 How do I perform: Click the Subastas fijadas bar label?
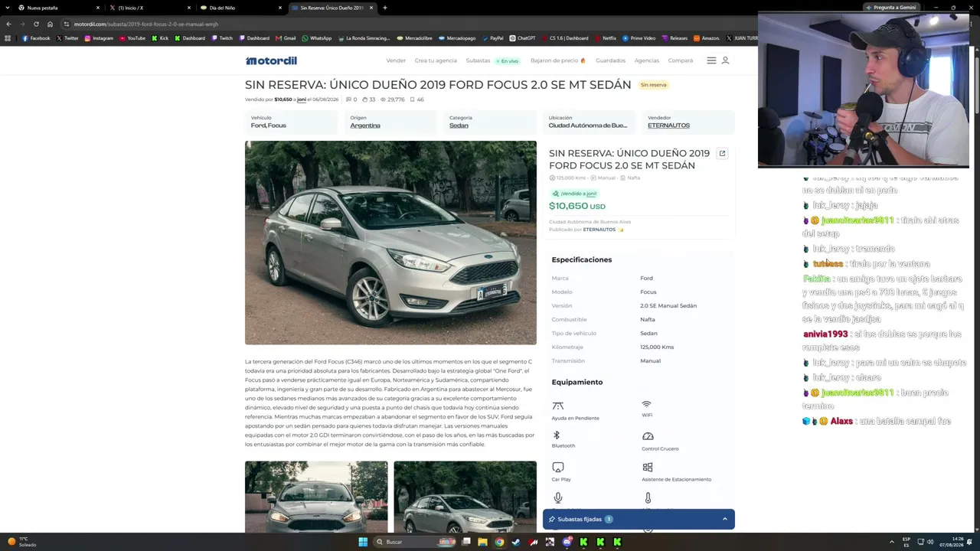point(580,519)
